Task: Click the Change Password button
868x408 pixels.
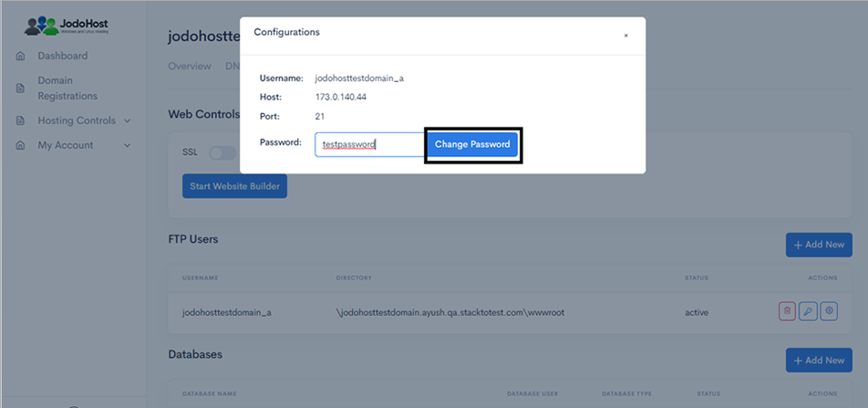Action: [x=472, y=145]
